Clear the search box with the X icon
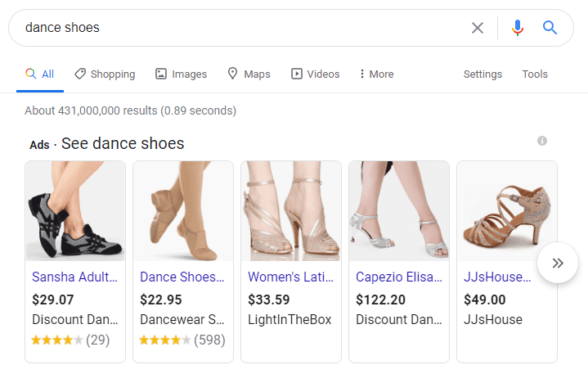 coord(477,28)
